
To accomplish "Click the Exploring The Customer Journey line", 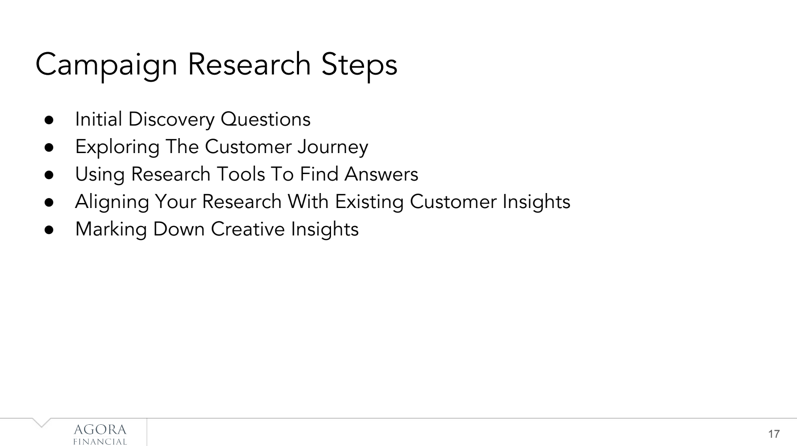I will tap(222, 147).
